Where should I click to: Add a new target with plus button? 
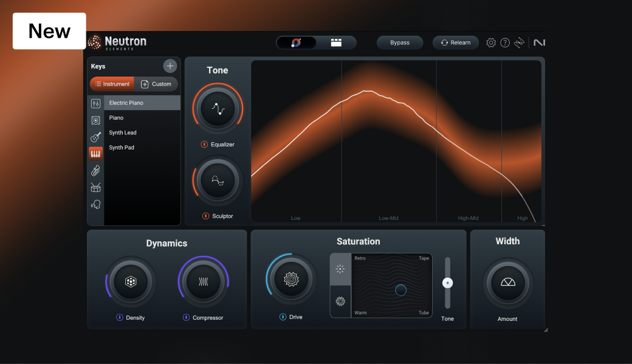coord(170,66)
